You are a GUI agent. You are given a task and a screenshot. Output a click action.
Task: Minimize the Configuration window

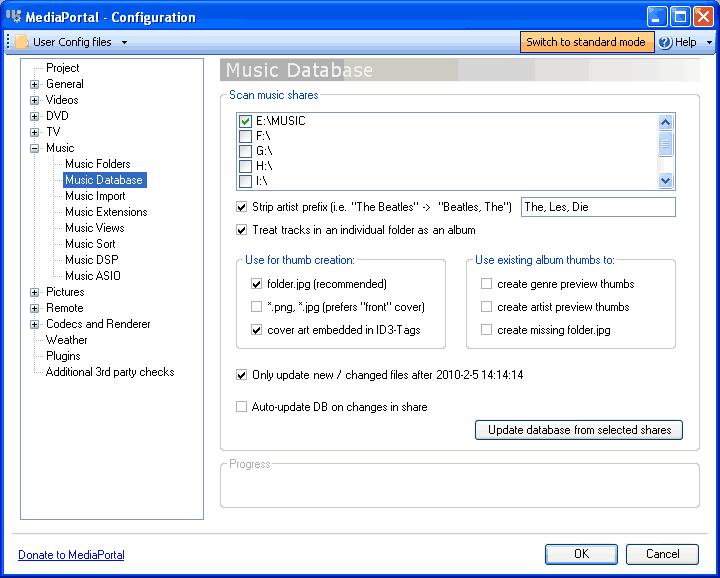[657, 17]
